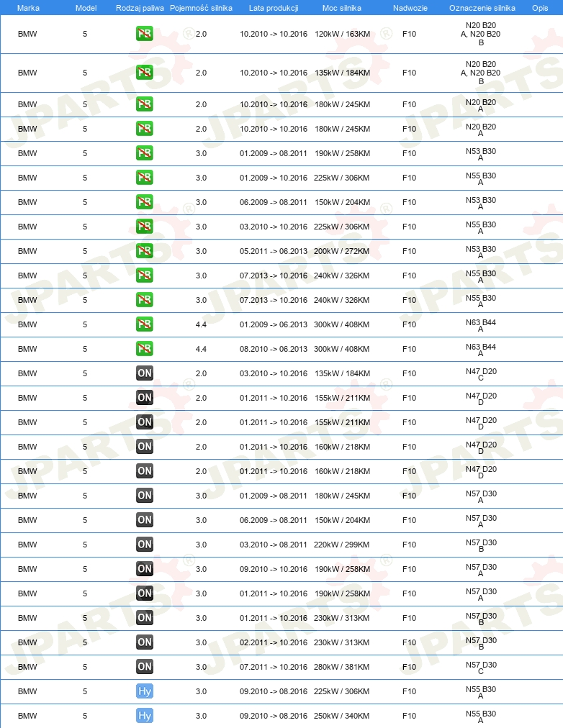
Task: Click the ON diesel icon in the 280kW / 381KM row
Action: coord(145,667)
